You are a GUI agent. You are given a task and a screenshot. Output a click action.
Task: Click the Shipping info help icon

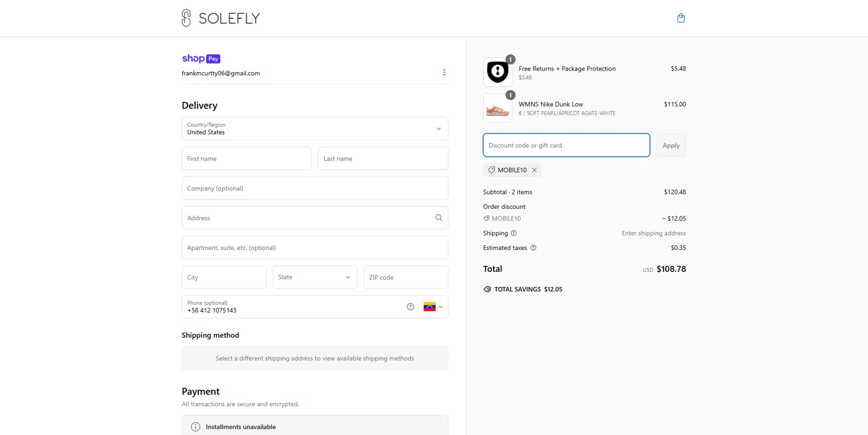pyautogui.click(x=514, y=233)
